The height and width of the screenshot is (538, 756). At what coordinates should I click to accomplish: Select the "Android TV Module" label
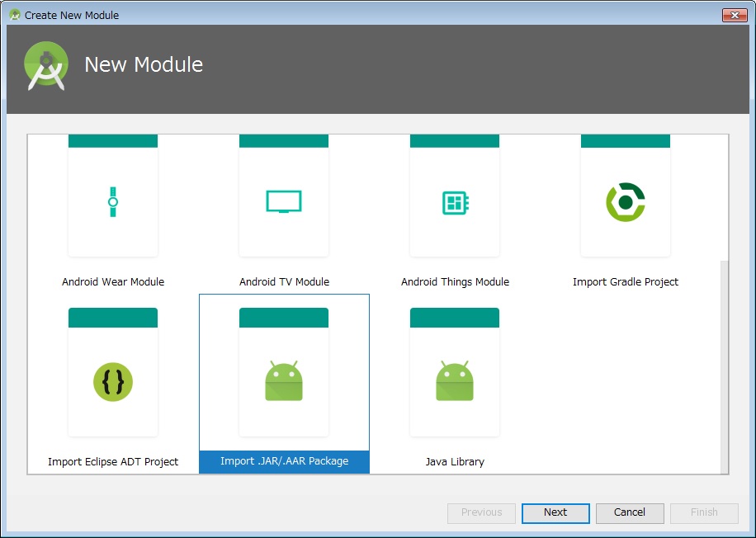pos(284,282)
